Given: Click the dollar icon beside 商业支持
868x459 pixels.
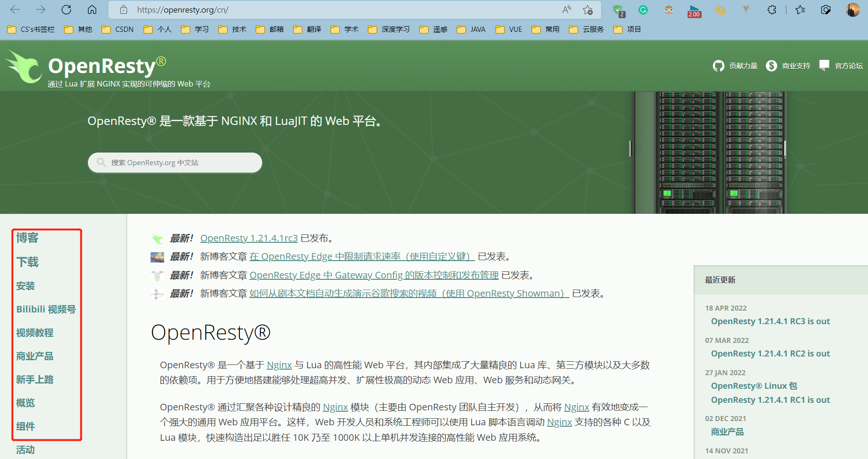Looking at the screenshot, I should coord(771,66).
